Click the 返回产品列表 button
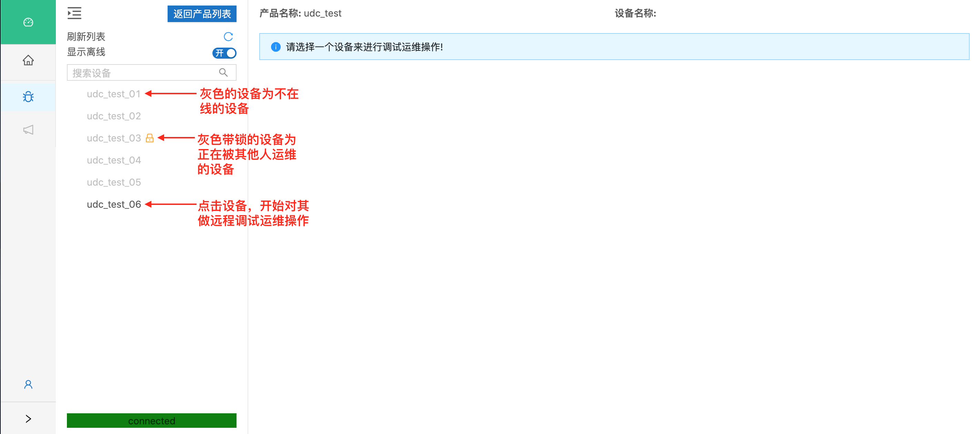The width and height of the screenshot is (980, 434). [x=202, y=14]
